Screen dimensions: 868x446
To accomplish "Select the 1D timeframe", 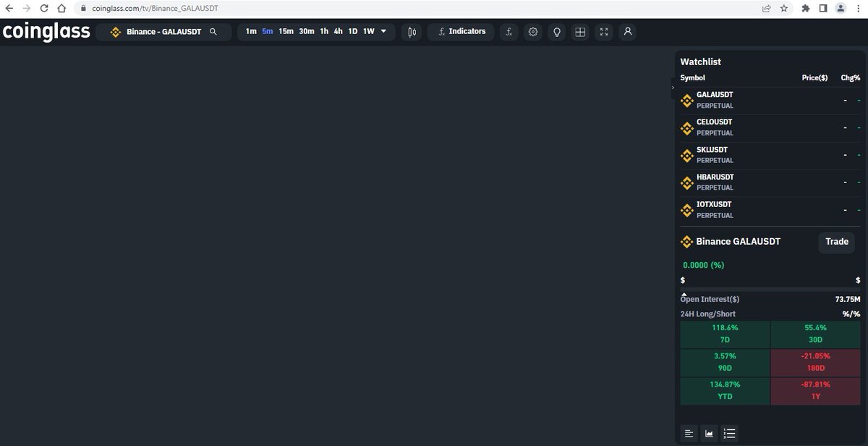I will 352,32.
